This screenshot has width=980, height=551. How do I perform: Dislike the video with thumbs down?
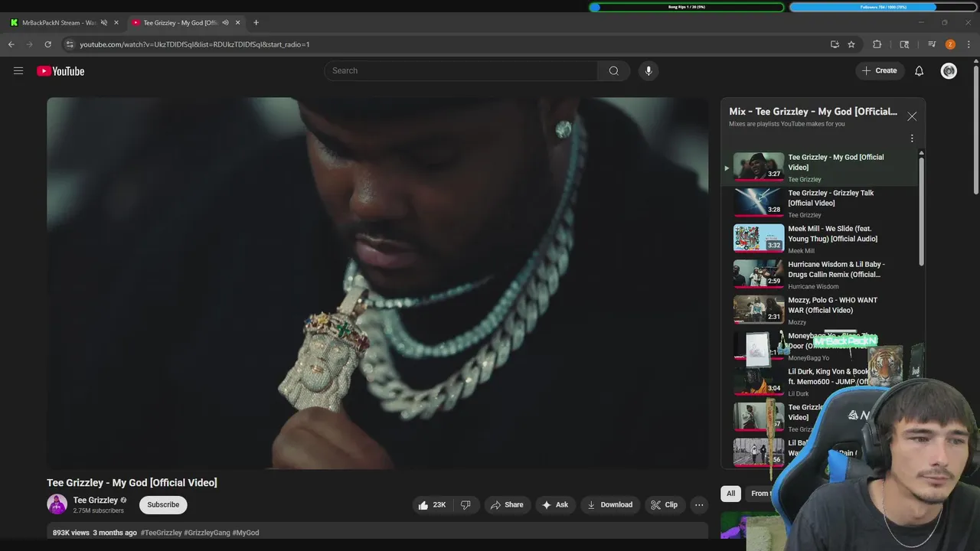pyautogui.click(x=465, y=504)
